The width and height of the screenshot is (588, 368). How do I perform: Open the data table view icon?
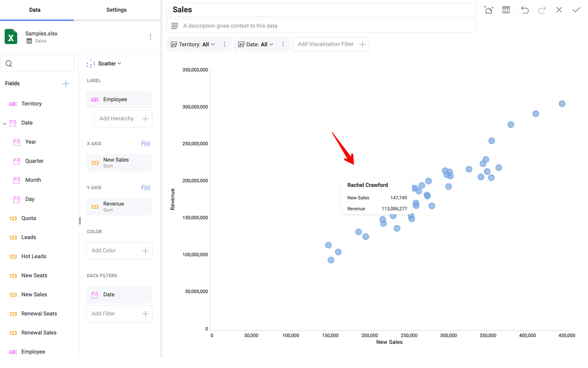tap(506, 10)
